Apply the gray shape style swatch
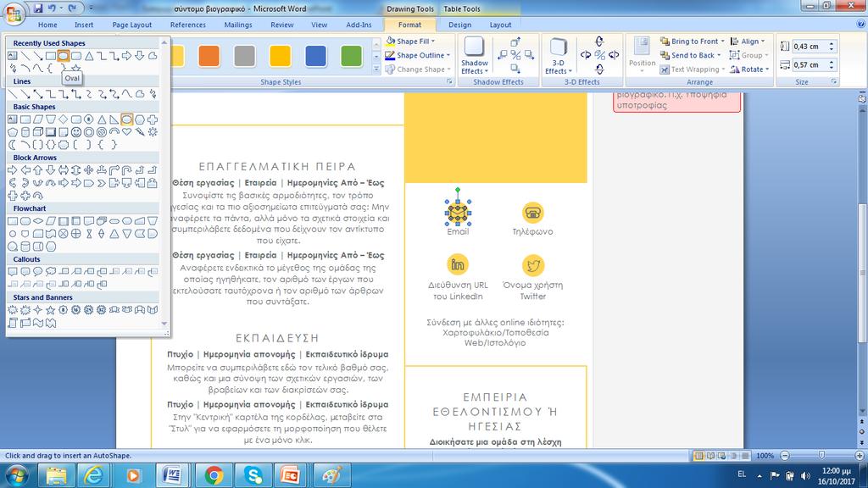 tap(244, 56)
